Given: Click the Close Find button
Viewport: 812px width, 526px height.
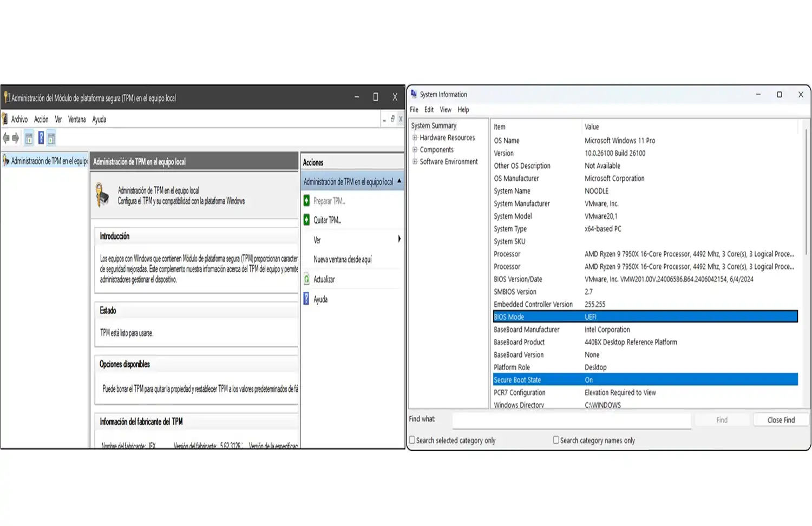Looking at the screenshot, I should (781, 420).
